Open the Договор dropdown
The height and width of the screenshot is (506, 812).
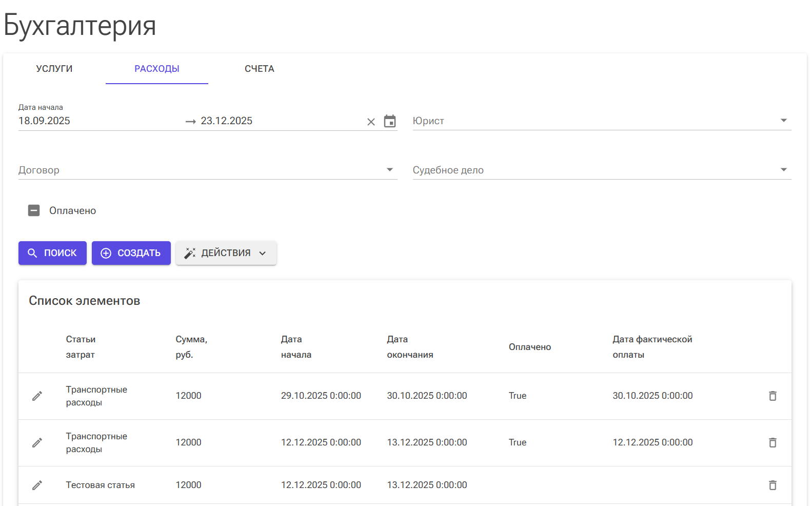[208, 170]
